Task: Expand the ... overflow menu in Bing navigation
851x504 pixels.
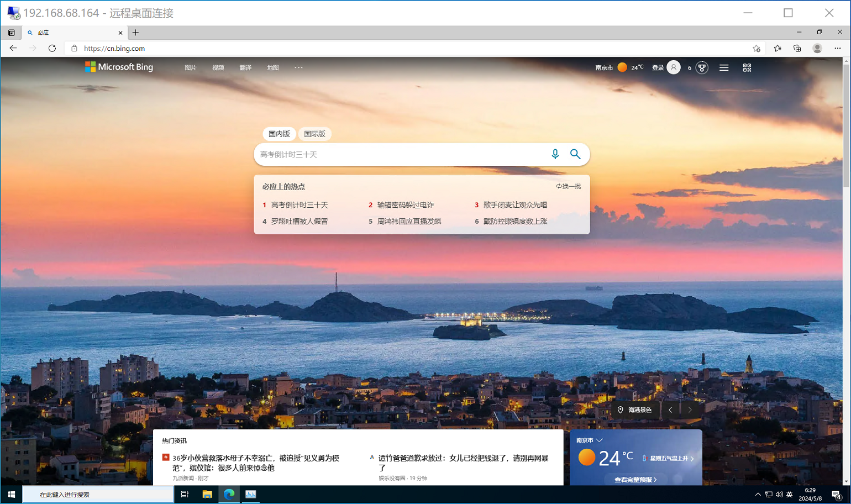Action: click(x=299, y=67)
